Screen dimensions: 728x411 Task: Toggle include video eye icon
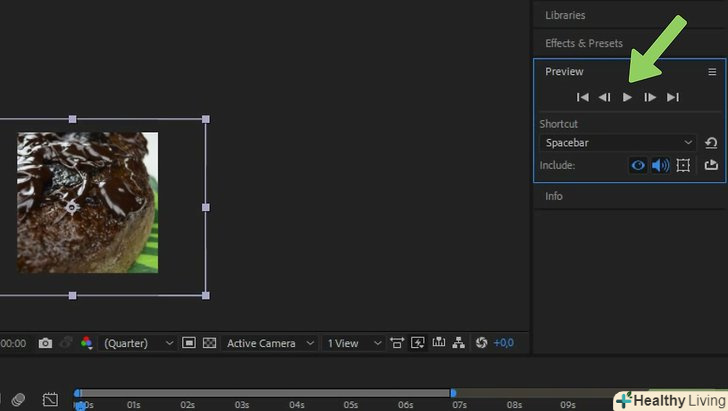coord(638,165)
